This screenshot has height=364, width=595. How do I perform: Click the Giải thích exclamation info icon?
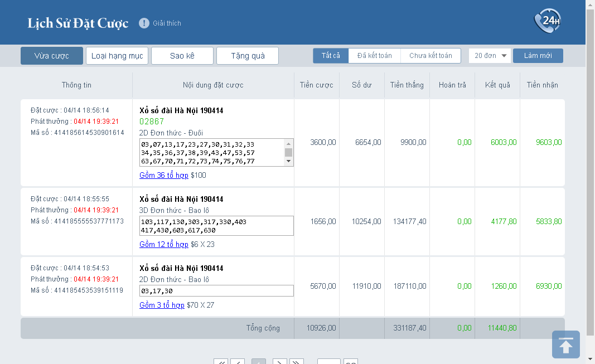[x=144, y=23]
